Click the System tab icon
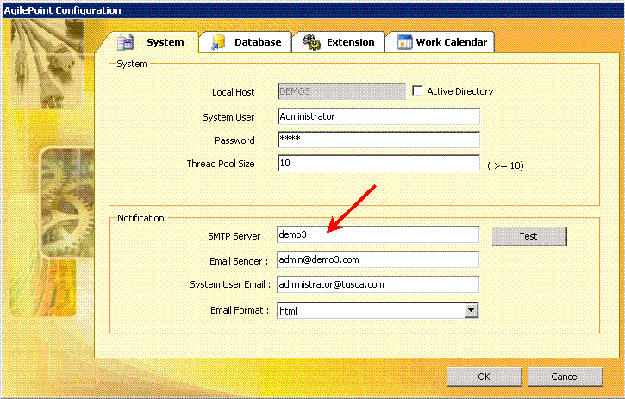The height and width of the screenshot is (399, 625). point(126,42)
